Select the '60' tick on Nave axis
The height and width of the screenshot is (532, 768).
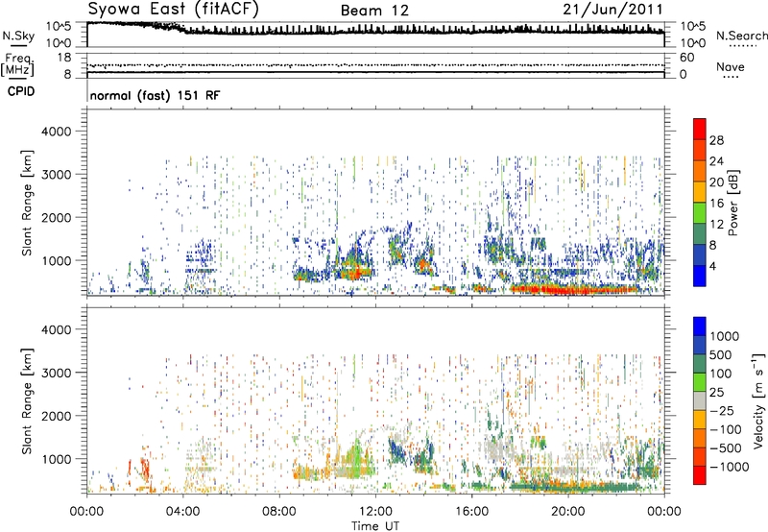point(686,58)
